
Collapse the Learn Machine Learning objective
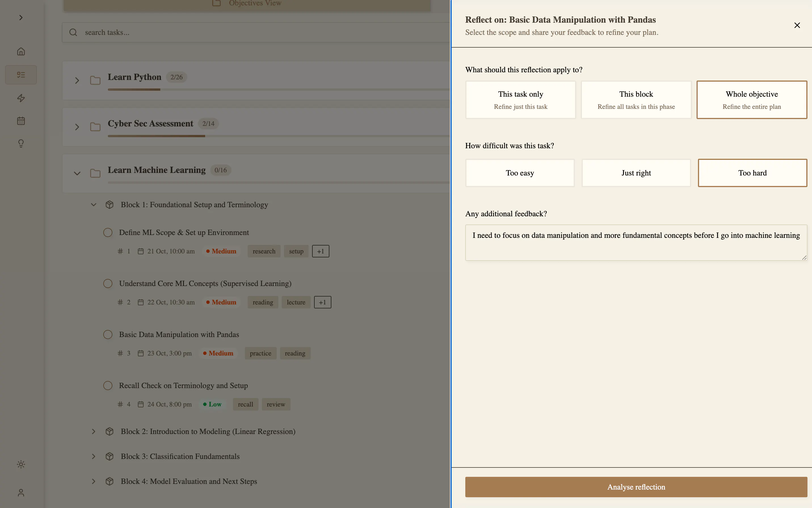point(77,173)
